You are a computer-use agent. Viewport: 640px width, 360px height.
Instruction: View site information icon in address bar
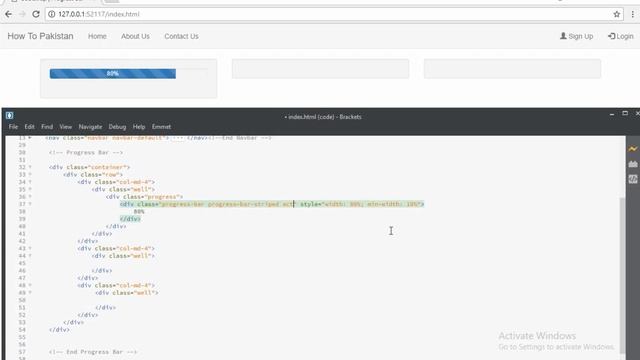pyautogui.click(x=52, y=14)
